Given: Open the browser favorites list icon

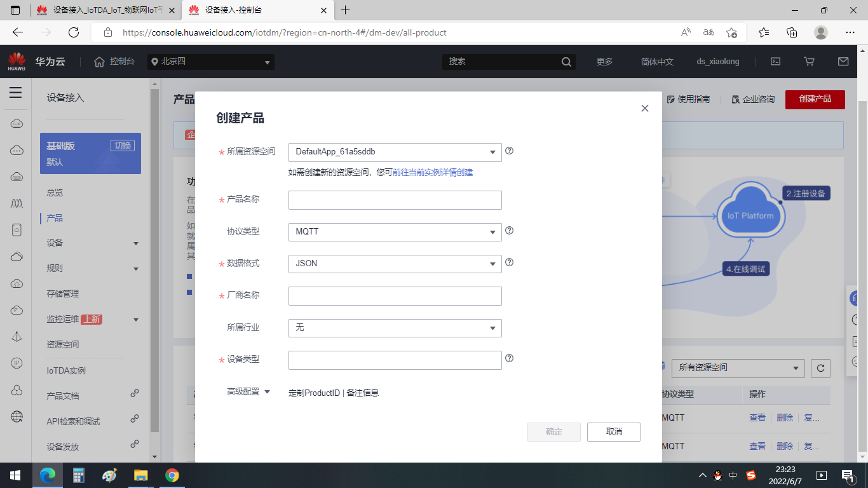Looking at the screenshot, I should coord(764,32).
